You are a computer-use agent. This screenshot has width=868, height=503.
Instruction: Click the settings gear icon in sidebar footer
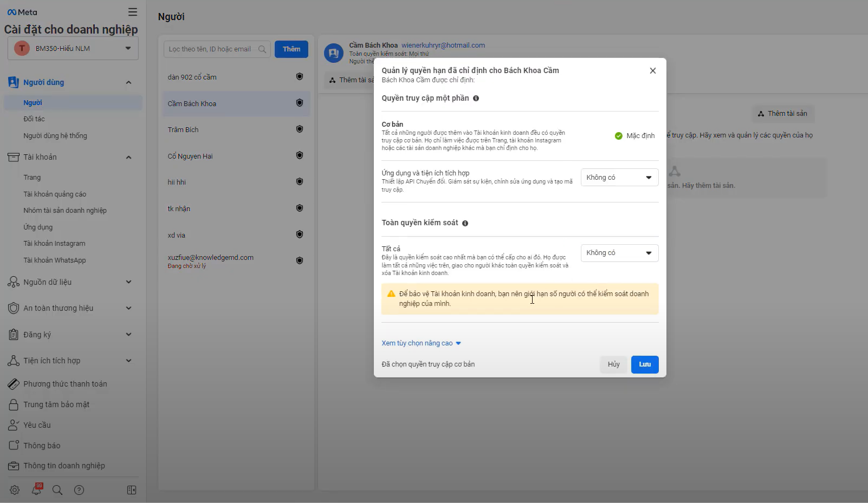[x=15, y=490]
